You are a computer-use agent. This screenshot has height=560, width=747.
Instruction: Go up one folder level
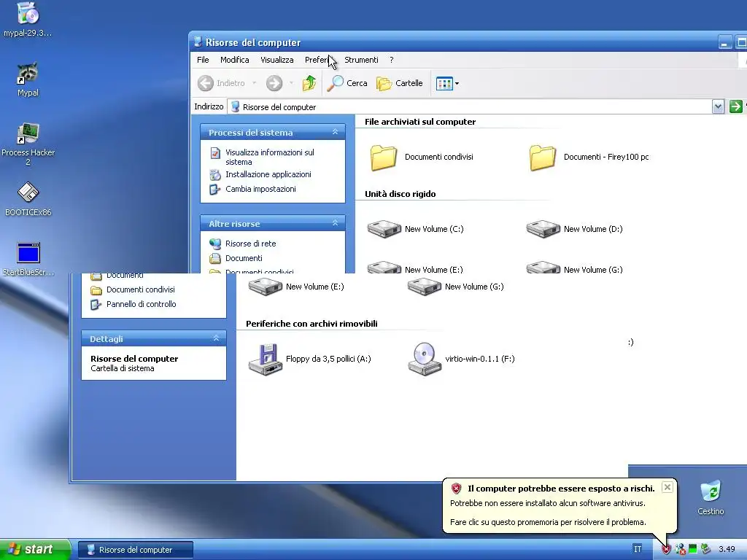click(x=309, y=83)
